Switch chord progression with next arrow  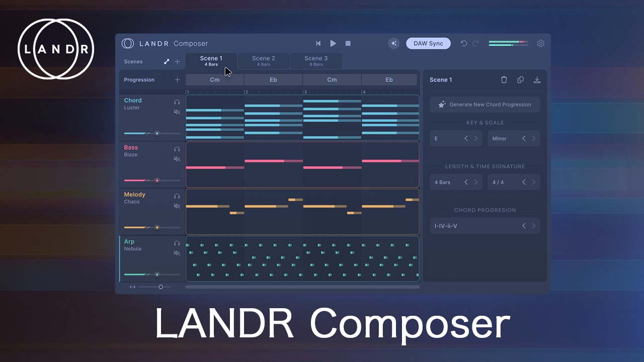(x=534, y=226)
